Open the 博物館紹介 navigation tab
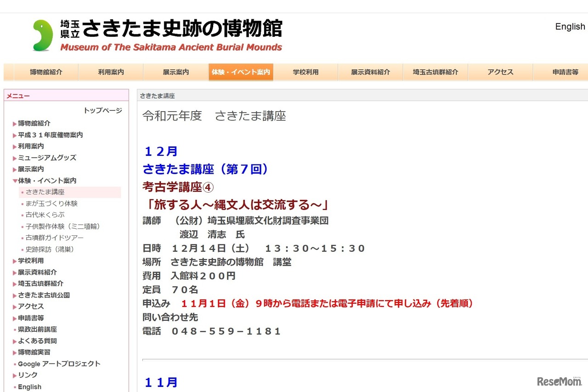 point(45,72)
